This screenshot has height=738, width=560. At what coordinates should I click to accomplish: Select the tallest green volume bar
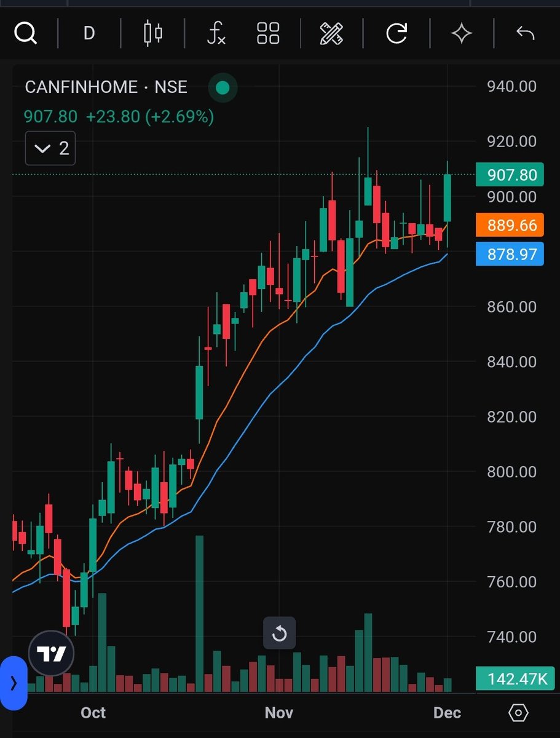(199, 614)
